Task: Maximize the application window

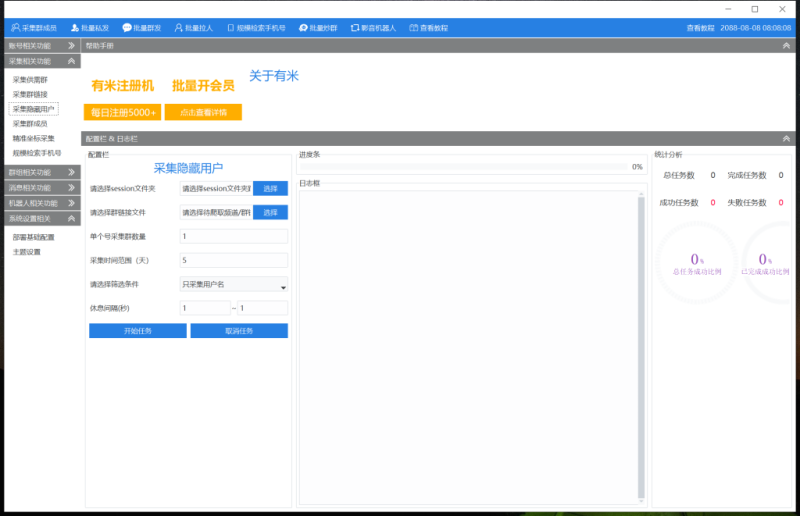Action: coord(755,9)
